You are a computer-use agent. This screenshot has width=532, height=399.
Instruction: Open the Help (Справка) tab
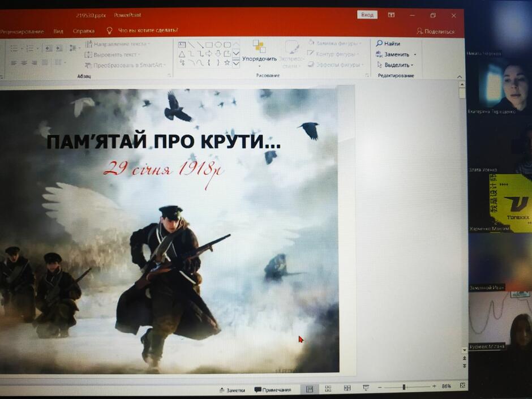[x=83, y=31]
